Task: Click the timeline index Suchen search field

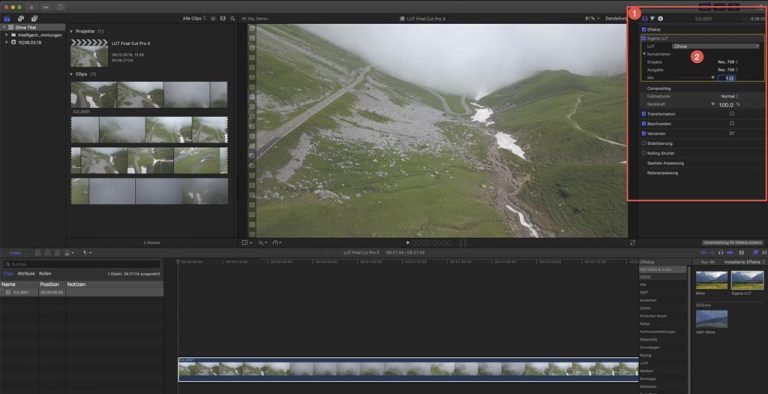Action: [82, 264]
